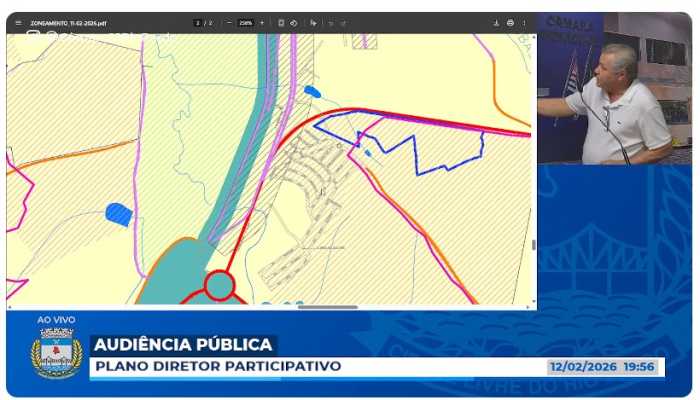Viewport: 700px width, 400px height.
Task: Open the PDF viewer more actions menu
Action: click(524, 23)
